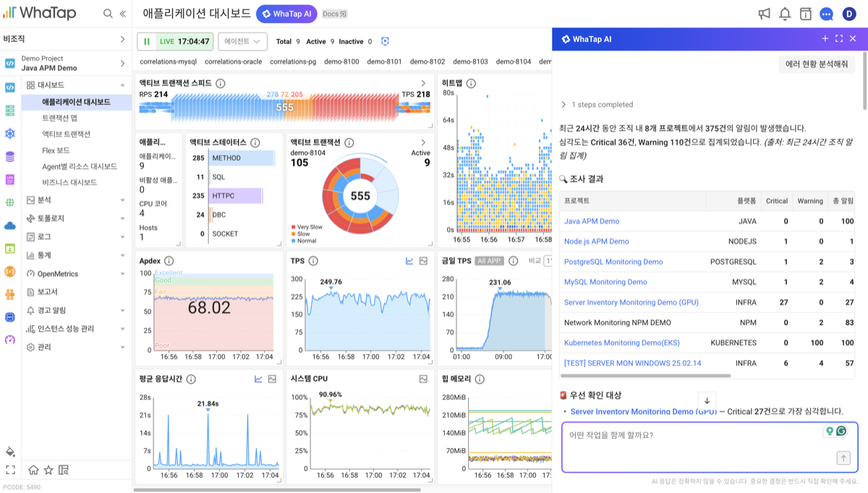The image size is (868, 493).
Task: Open the notifications bell icon
Action: (785, 14)
